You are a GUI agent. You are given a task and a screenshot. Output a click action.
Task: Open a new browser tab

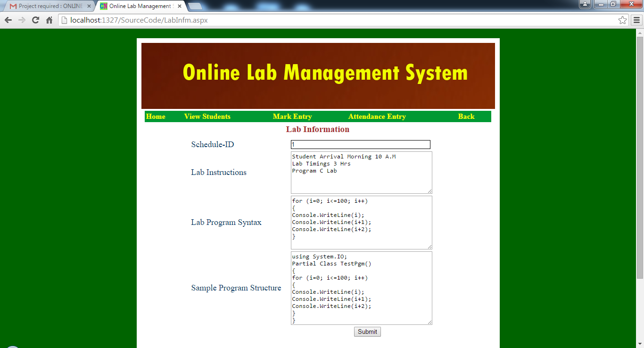click(195, 7)
